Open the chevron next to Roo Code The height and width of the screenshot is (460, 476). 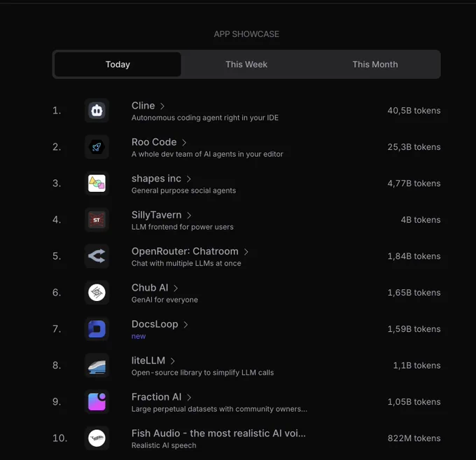(184, 142)
